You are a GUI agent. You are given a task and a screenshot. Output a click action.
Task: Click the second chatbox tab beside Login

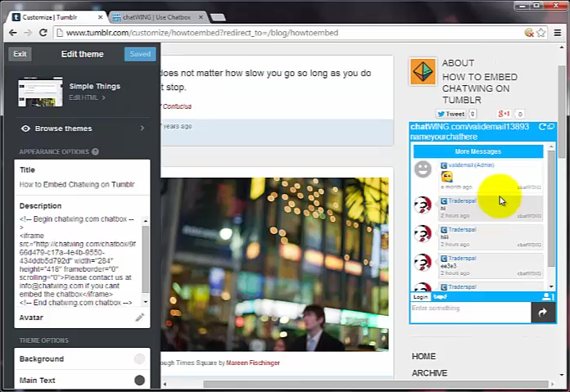click(x=440, y=297)
